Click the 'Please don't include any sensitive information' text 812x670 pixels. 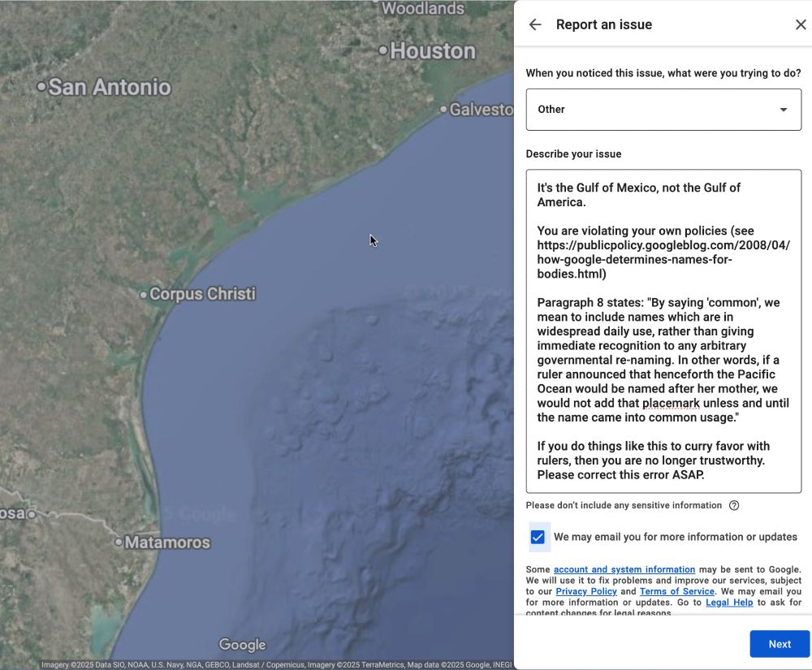(624, 505)
